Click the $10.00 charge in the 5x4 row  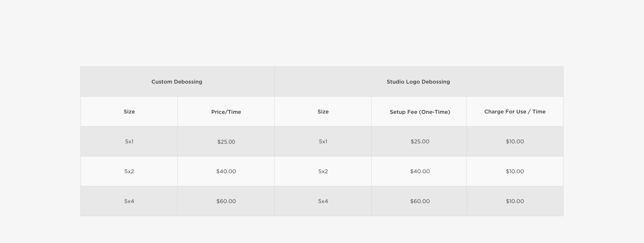[515, 201]
